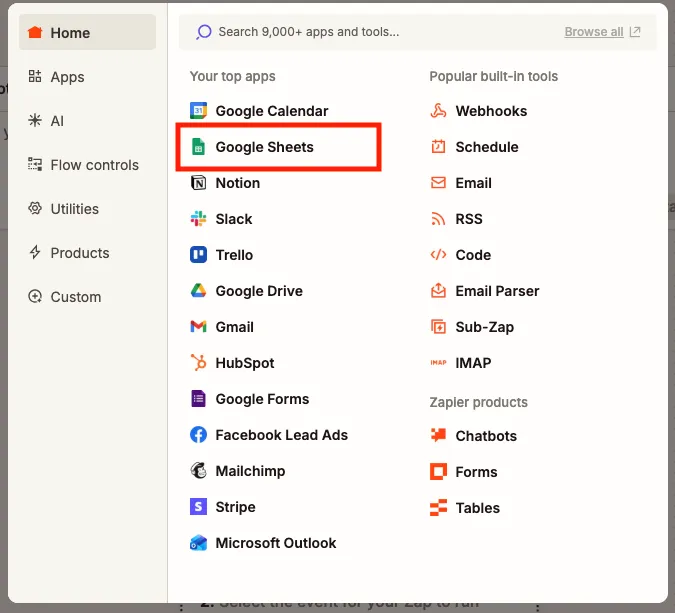Click the Chatbots product icon
This screenshot has width=675, height=613.
point(438,435)
